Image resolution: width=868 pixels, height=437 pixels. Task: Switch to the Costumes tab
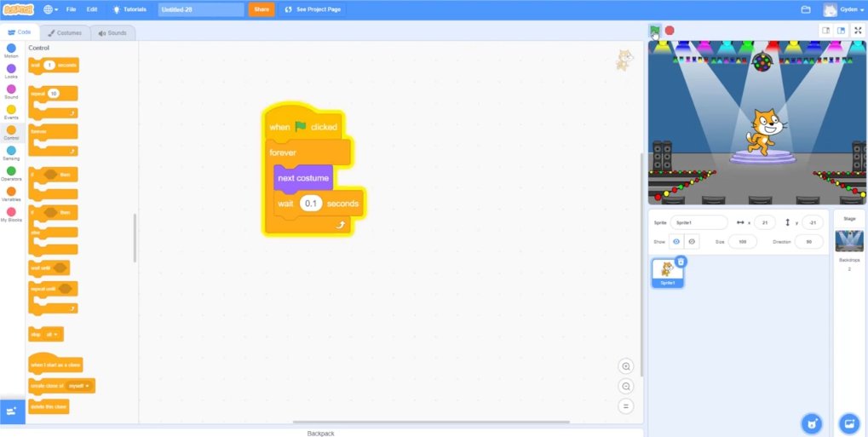pyautogui.click(x=65, y=33)
